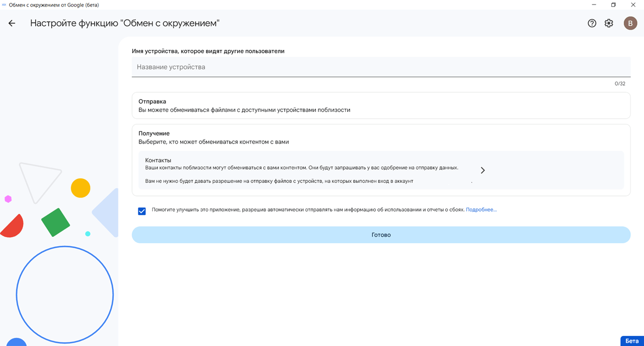Viewport: 644px width, 346px height.
Task: Click the Получение heading
Action: click(154, 133)
